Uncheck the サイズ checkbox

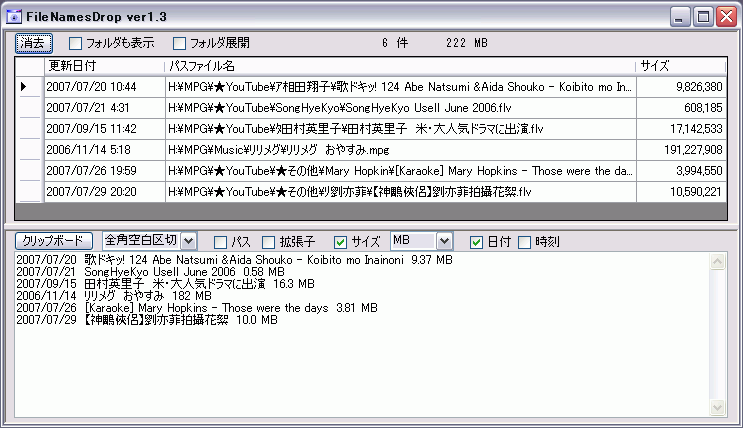[x=340, y=242]
